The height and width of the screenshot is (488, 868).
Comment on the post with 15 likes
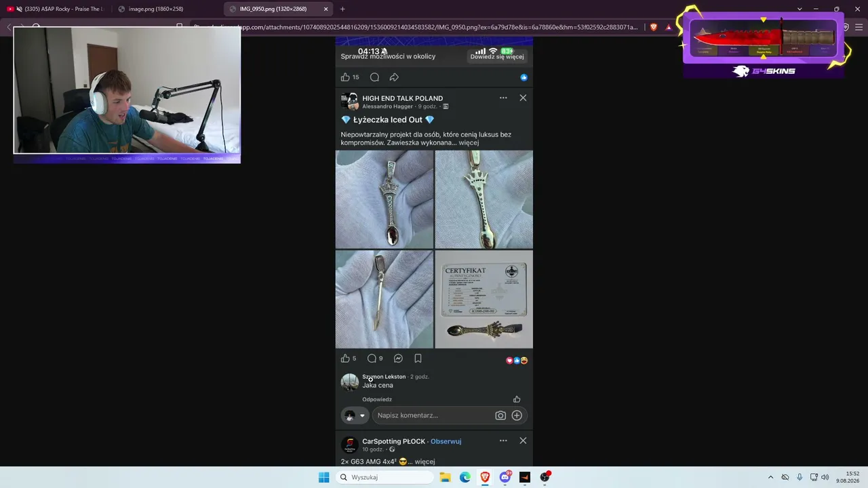(x=374, y=77)
